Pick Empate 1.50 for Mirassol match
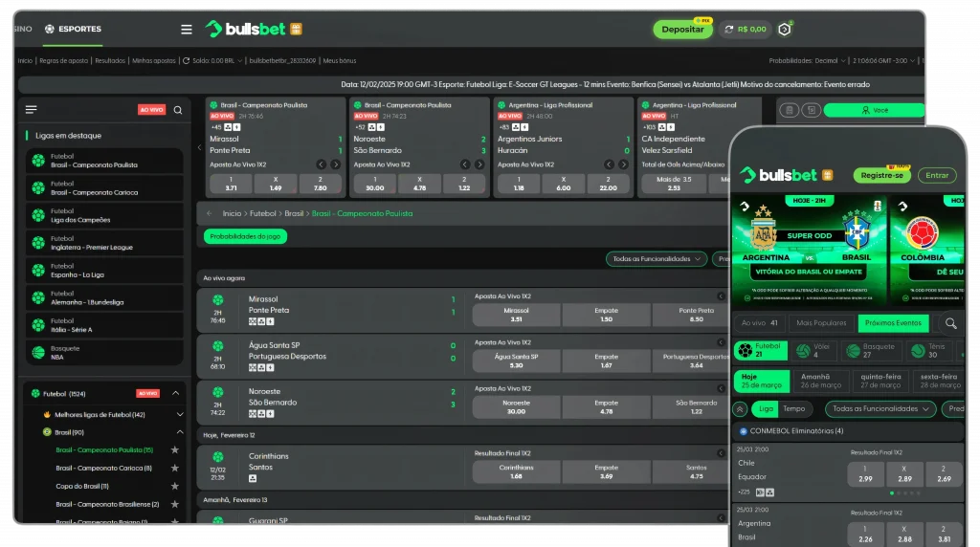This screenshot has height=547, width=980. [x=606, y=315]
